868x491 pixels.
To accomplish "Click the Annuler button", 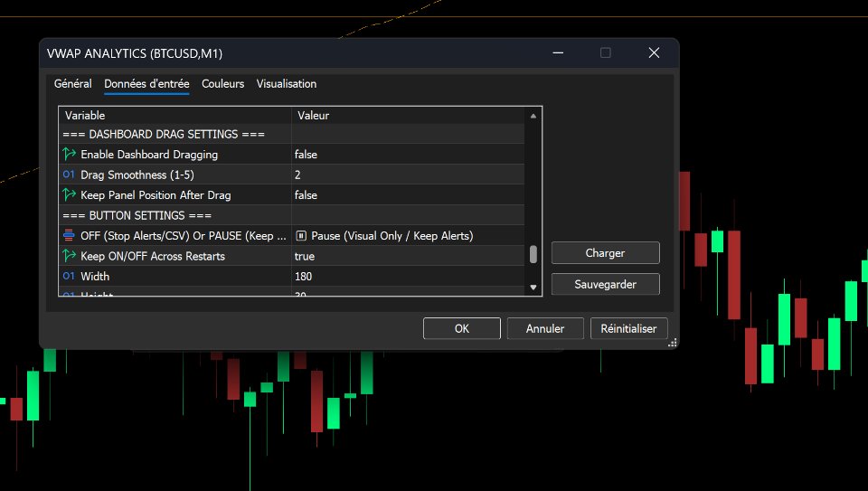I will 545,328.
